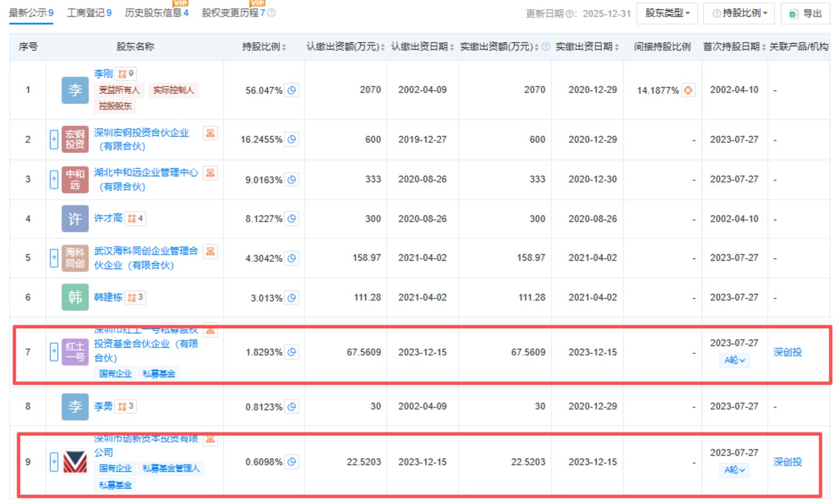Viewport: 840px width, 504px height.
Task: Open pie chart icon beside 0.6098% share
Action: coord(292,462)
